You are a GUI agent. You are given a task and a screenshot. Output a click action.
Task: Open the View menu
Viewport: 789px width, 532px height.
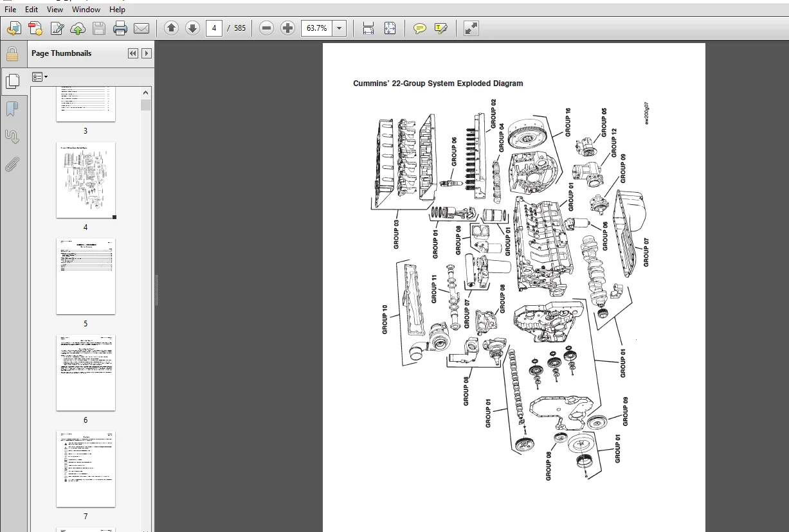(55, 10)
